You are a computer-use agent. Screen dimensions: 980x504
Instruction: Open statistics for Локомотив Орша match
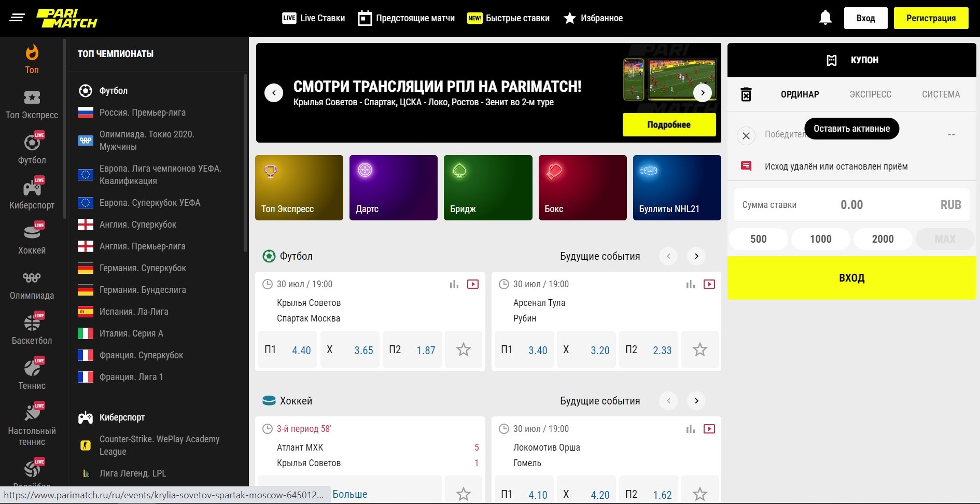click(x=691, y=429)
